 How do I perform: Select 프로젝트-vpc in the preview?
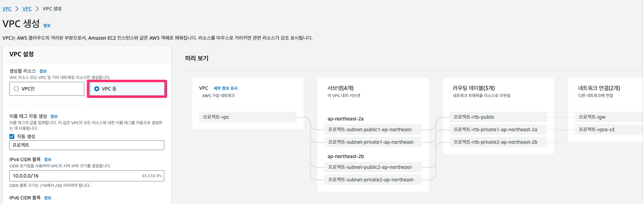(248, 117)
